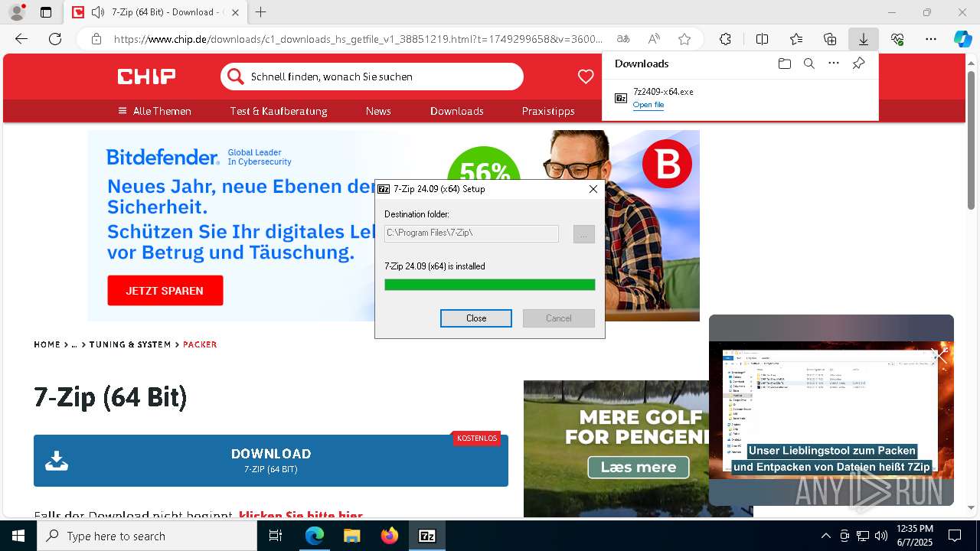Open Test & Kaufberatung menu
Screen dimensions: 980x551
[x=279, y=111]
